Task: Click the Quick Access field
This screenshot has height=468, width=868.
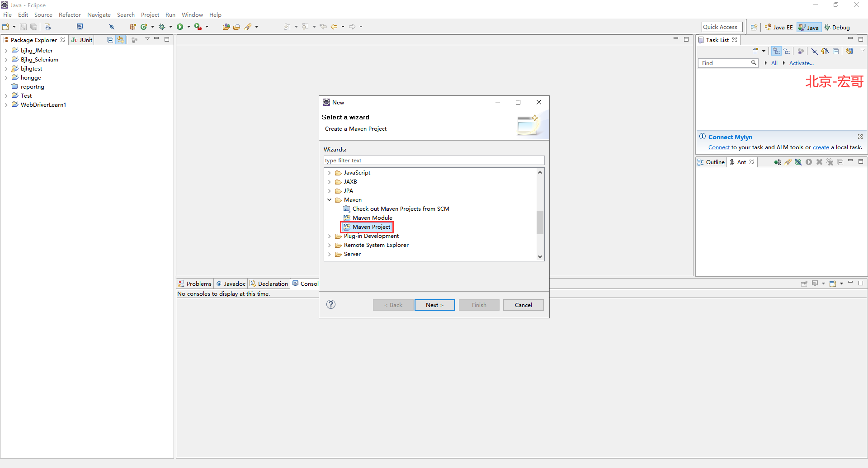Action: [722, 27]
